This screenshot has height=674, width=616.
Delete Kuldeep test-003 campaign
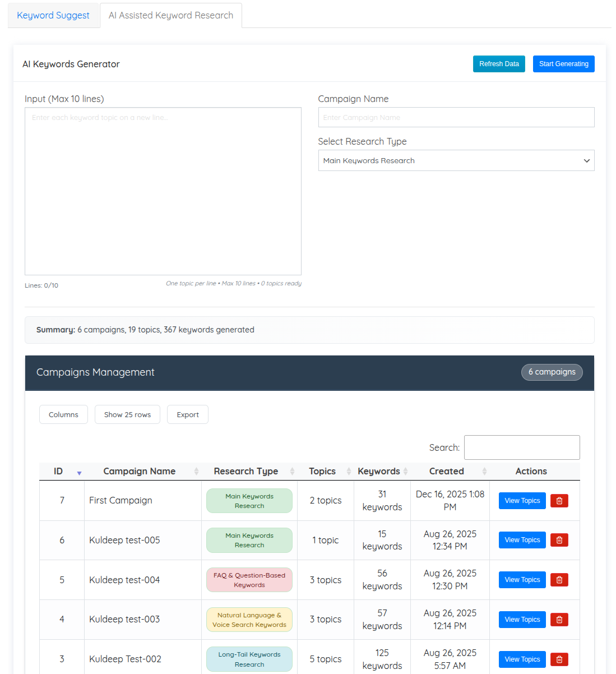pyautogui.click(x=559, y=620)
